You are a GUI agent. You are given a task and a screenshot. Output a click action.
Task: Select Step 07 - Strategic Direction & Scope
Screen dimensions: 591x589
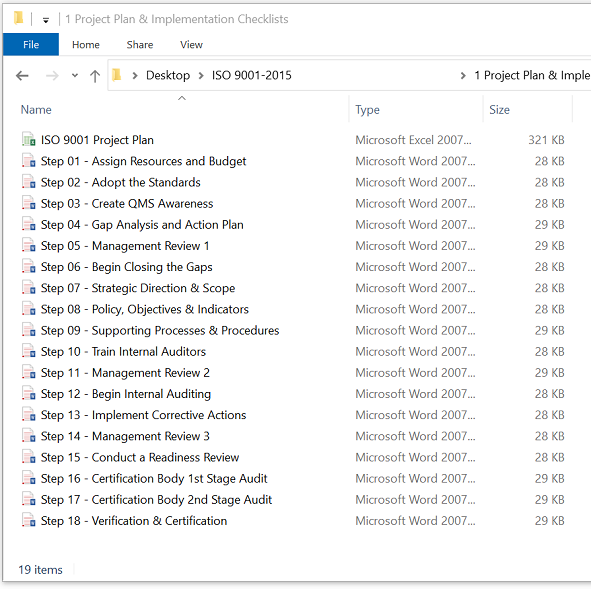(x=138, y=288)
